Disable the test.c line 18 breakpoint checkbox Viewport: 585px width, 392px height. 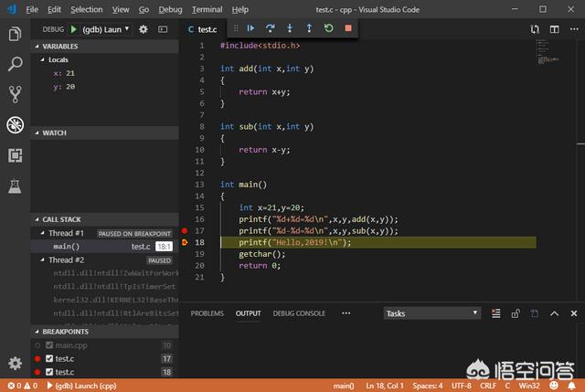pyautogui.click(x=49, y=372)
